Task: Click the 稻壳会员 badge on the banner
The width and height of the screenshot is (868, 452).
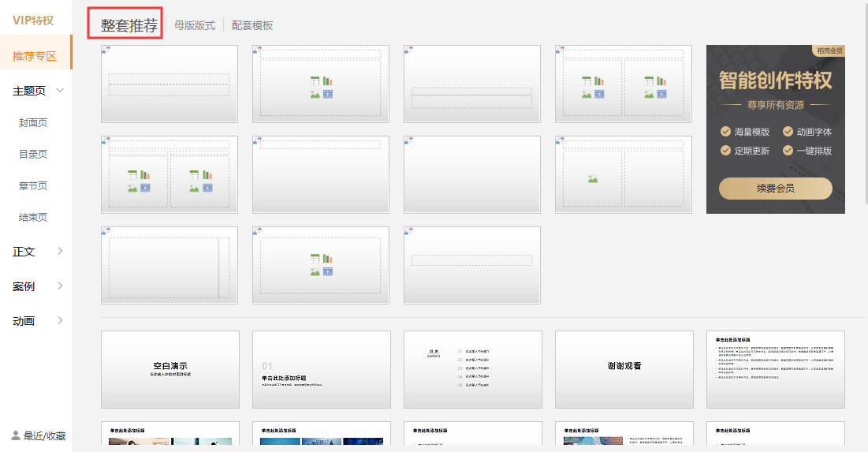Action: (x=829, y=50)
